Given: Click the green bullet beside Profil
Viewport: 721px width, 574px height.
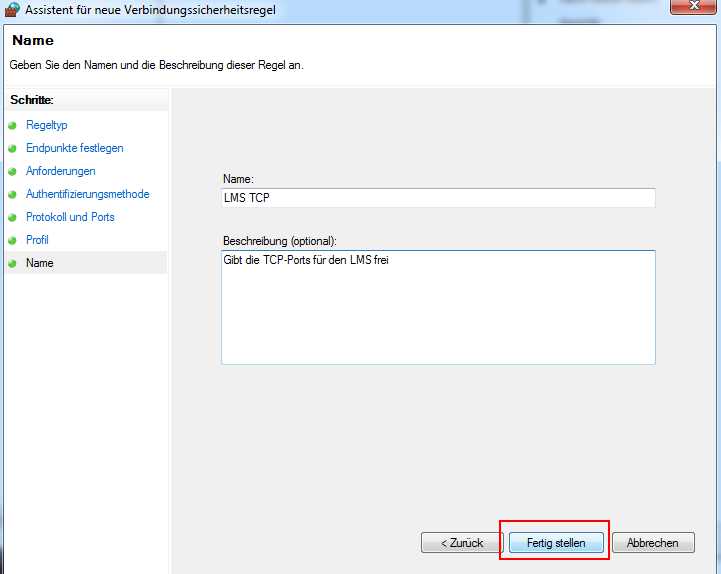Looking at the screenshot, I should pos(12,241).
